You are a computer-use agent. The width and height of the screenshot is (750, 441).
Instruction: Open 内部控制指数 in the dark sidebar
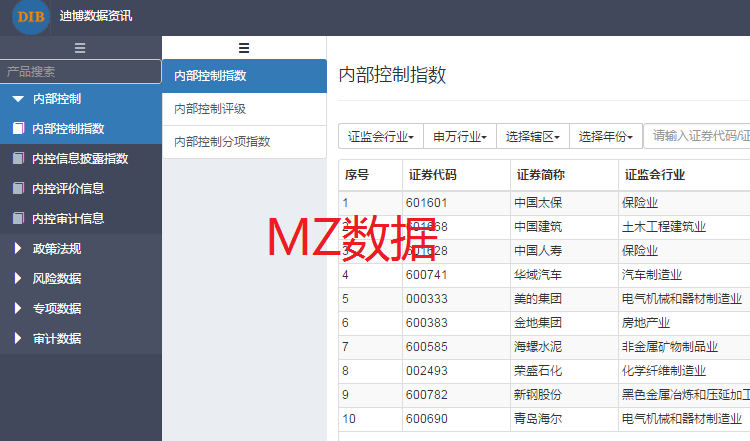click(x=81, y=129)
